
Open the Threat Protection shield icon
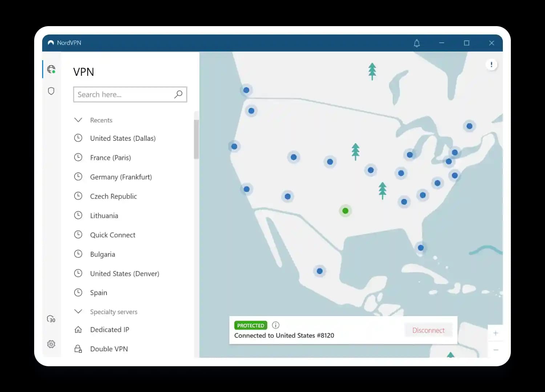coord(51,91)
